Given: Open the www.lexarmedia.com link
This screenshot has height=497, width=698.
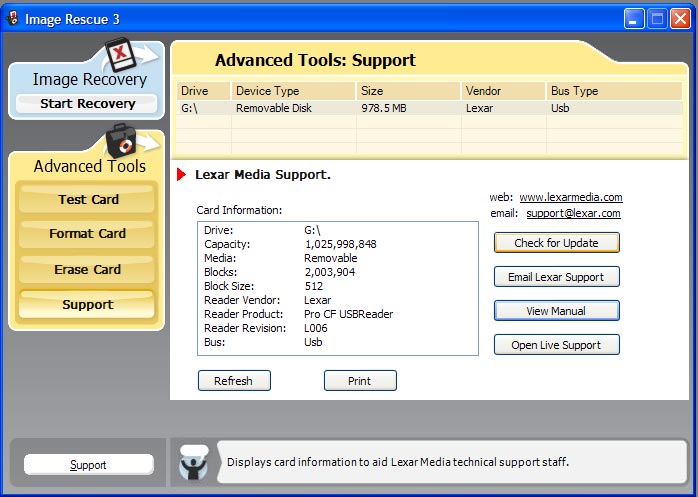Looking at the screenshot, I should [x=571, y=197].
